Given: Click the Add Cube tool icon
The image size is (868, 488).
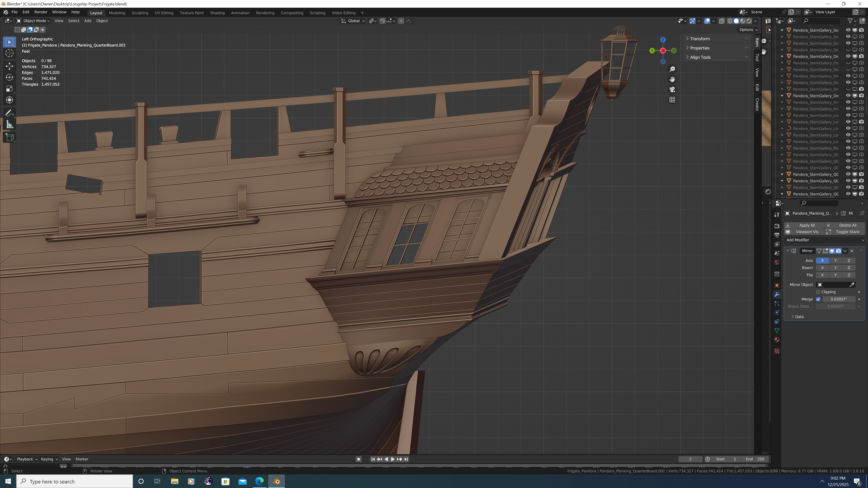Looking at the screenshot, I should 9,137.
